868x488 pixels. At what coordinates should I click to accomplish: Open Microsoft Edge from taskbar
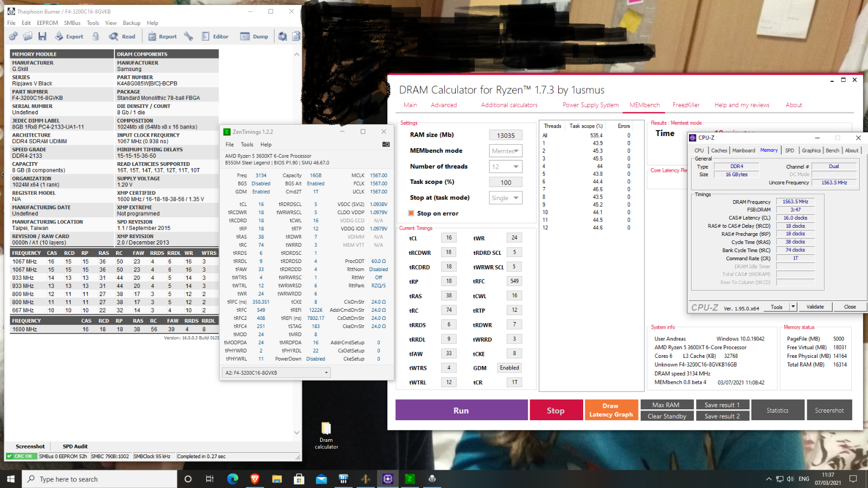pyautogui.click(x=233, y=479)
